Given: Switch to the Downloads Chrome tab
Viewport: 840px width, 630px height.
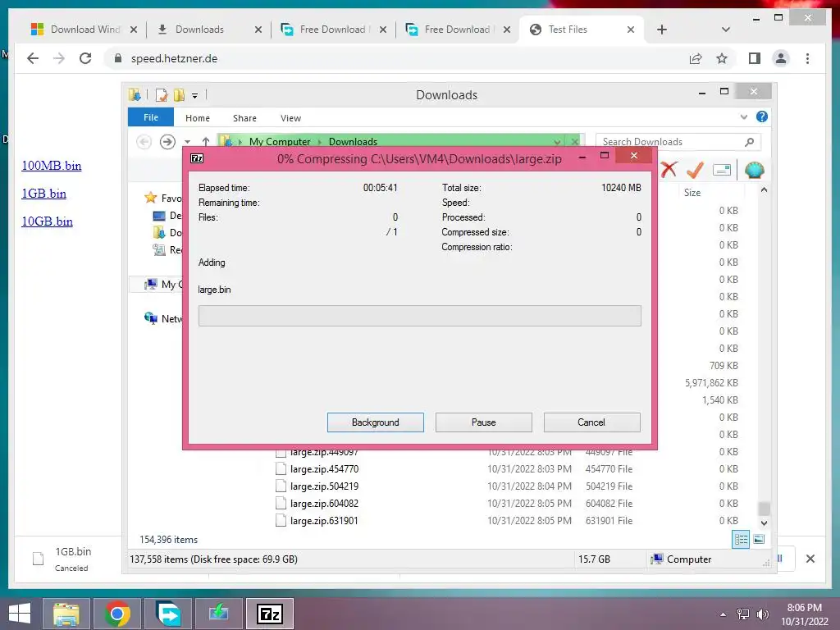Looking at the screenshot, I should tap(200, 30).
